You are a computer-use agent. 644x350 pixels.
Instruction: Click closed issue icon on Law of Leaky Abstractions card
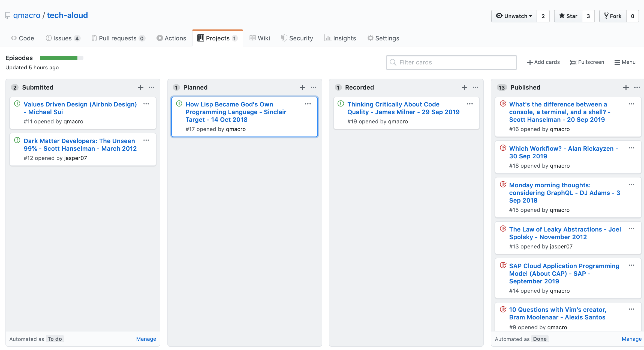pyautogui.click(x=503, y=229)
